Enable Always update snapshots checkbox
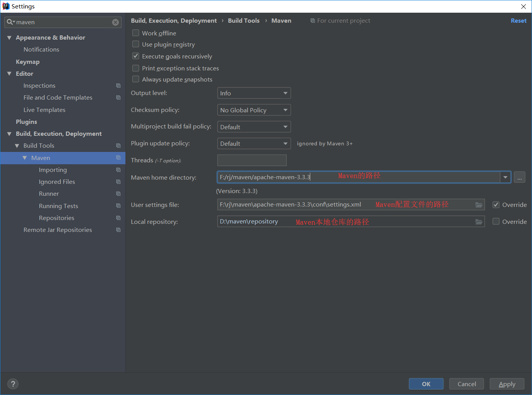532x395 pixels. pyautogui.click(x=136, y=79)
